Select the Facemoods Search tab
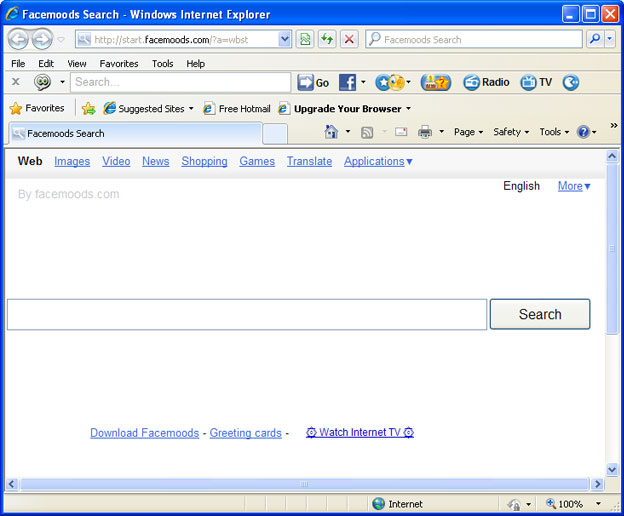The image size is (624, 516). point(135,134)
